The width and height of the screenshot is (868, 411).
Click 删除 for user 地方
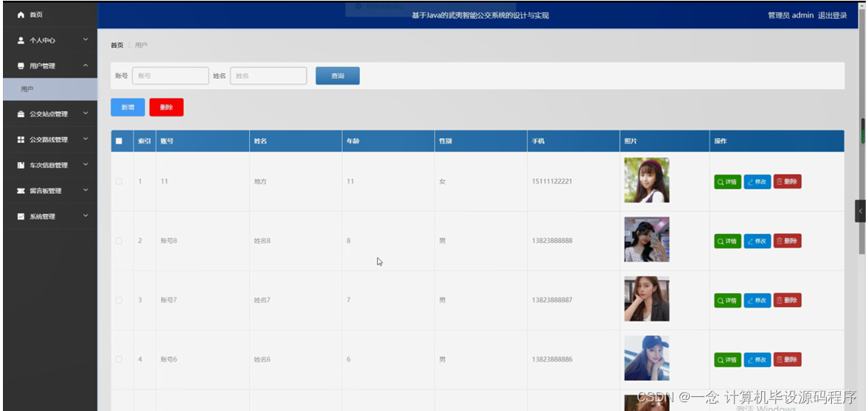(x=787, y=181)
